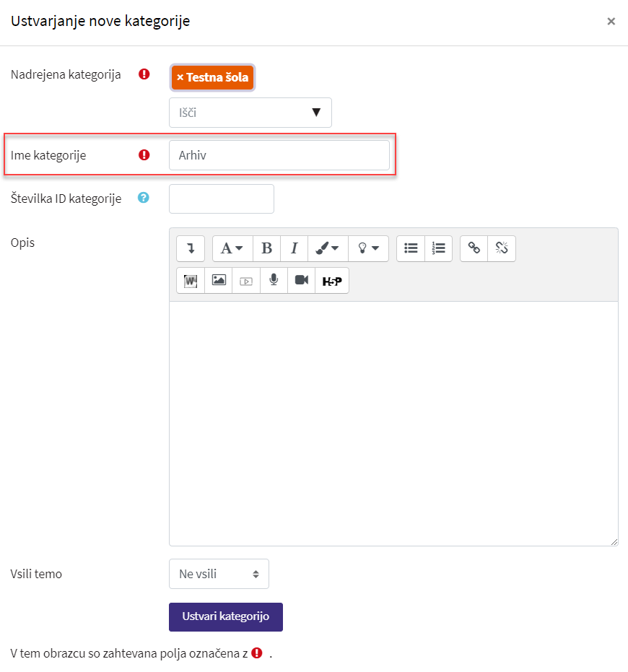Click the Ustvari kategorijo button
This screenshot has height=672, width=628.
point(226,617)
